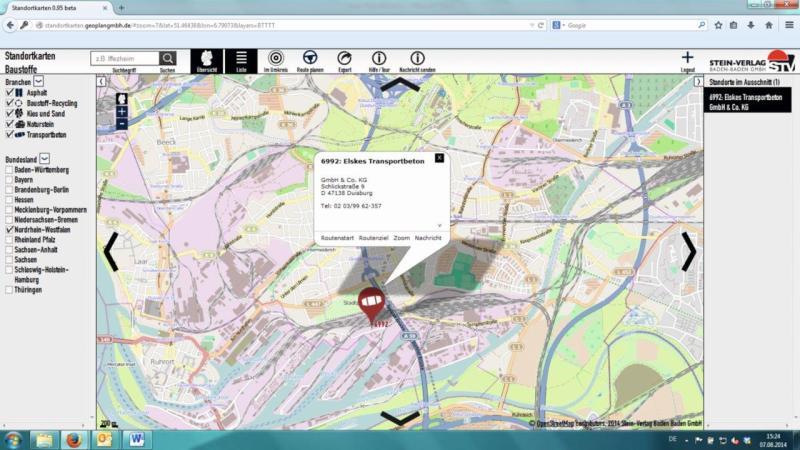
Task: Close the Elskes Transportbeton popup
Action: [x=439, y=158]
